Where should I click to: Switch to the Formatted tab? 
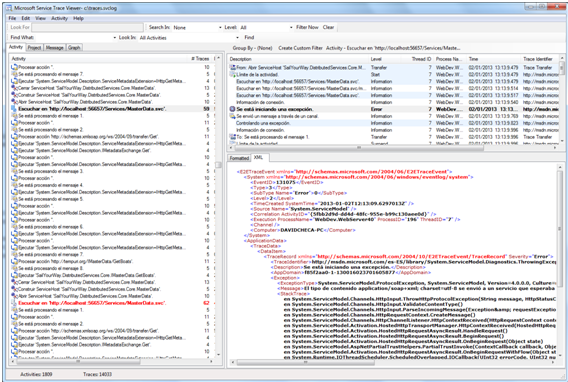coord(239,158)
